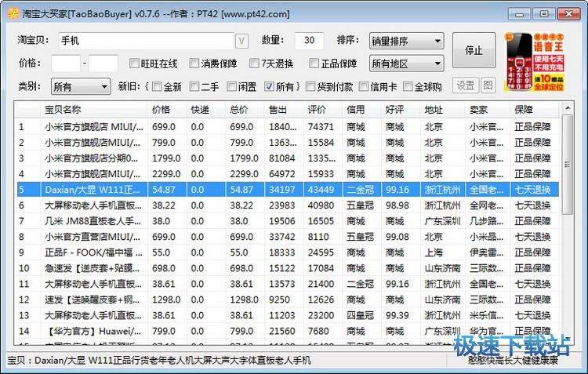Click the 设置 settings button
The width and height of the screenshot is (588, 374).
pos(465,85)
